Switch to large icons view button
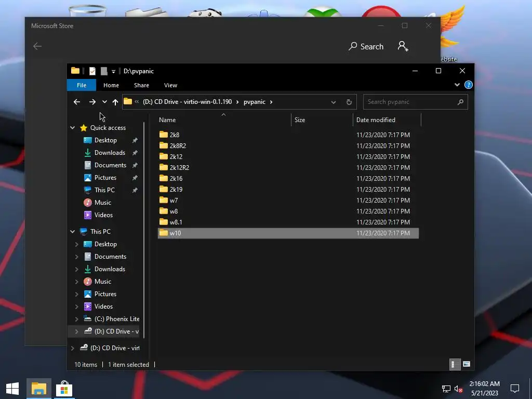The height and width of the screenshot is (399, 532). coord(467,364)
